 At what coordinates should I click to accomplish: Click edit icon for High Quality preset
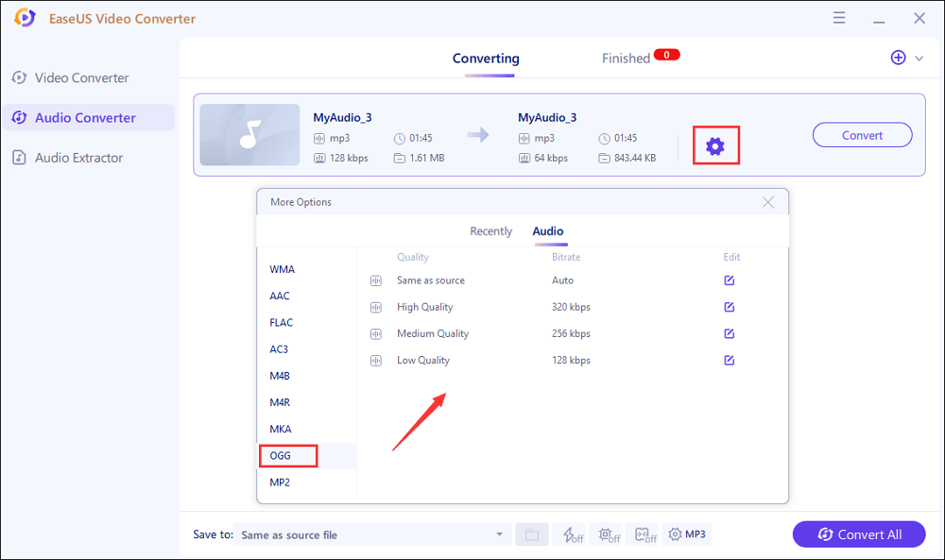(x=729, y=307)
